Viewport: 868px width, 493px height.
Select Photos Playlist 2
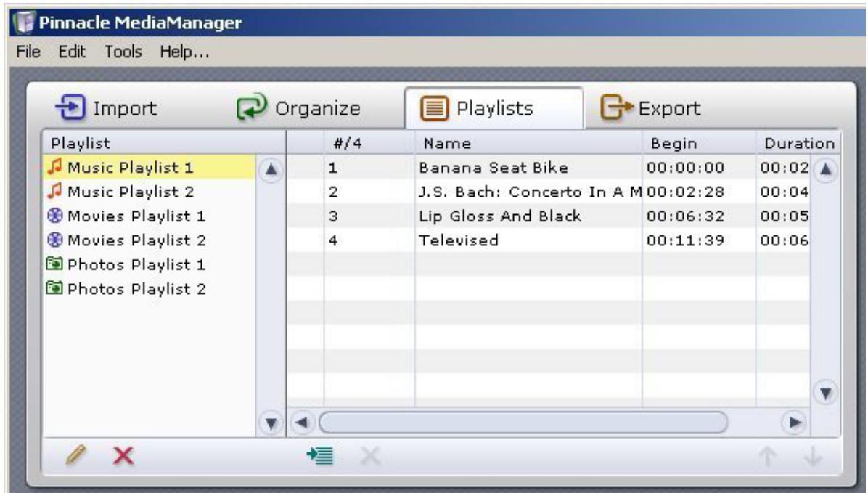(x=149, y=288)
